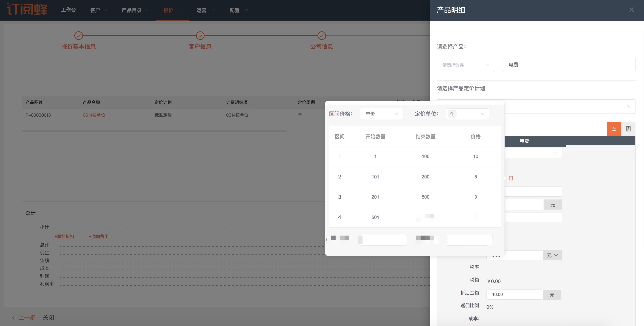Image resolution: width=644 pixels, height=326 pixels.
Task: Click the 报价基本信息 step check circle
Action: (x=79, y=36)
